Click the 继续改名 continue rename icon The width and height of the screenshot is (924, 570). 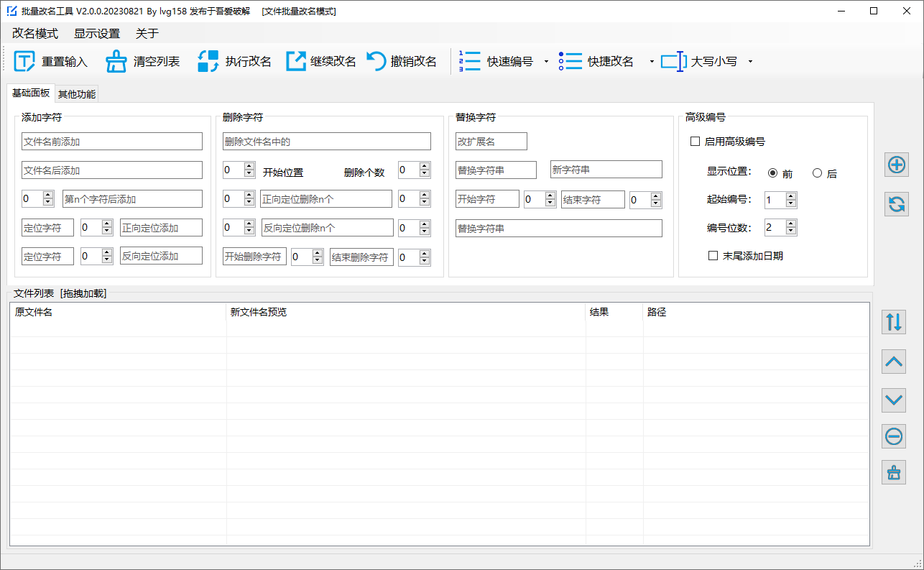(x=296, y=62)
